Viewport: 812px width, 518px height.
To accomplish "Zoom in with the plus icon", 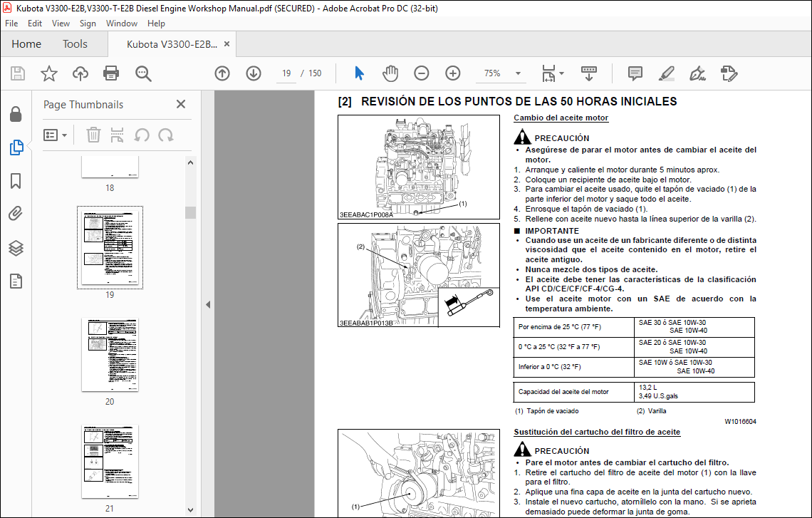I will (x=452, y=73).
